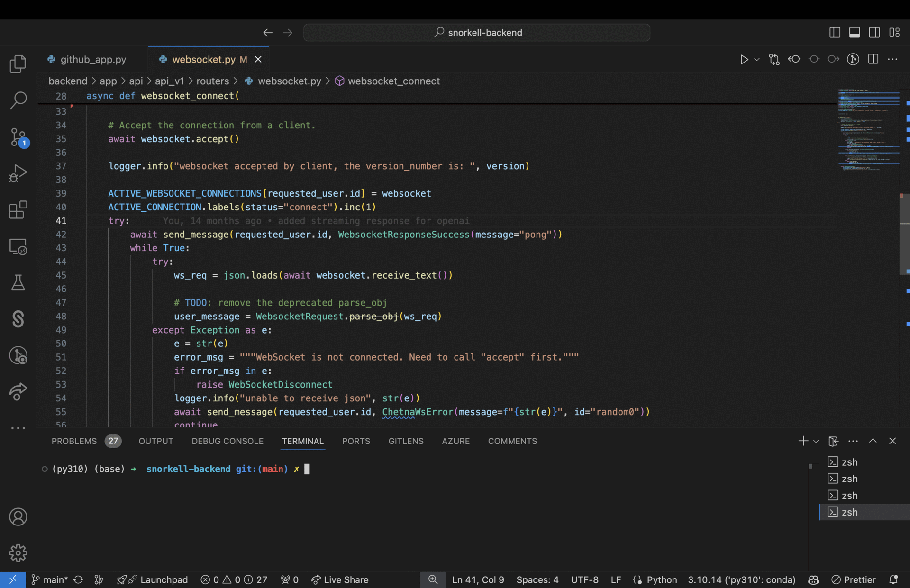This screenshot has width=910, height=588.
Task: Switch to the github_app.py tab
Action: (93, 59)
